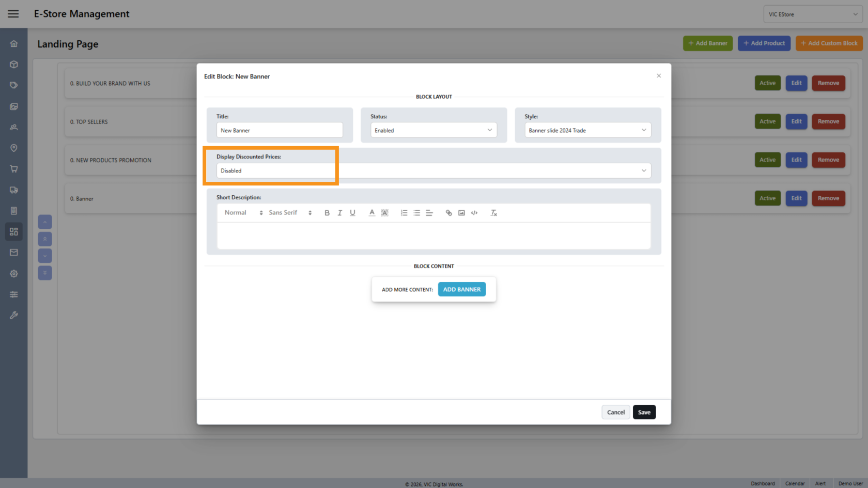Viewport: 868px width, 488px height.
Task: Expand the Style dropdown
Action: (x=587, y=130)
